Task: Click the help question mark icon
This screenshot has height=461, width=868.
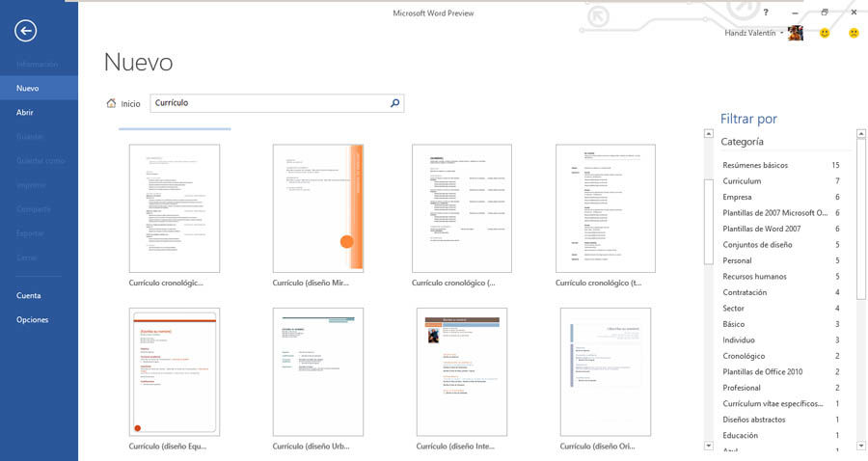Action: (x=766, y=13)
